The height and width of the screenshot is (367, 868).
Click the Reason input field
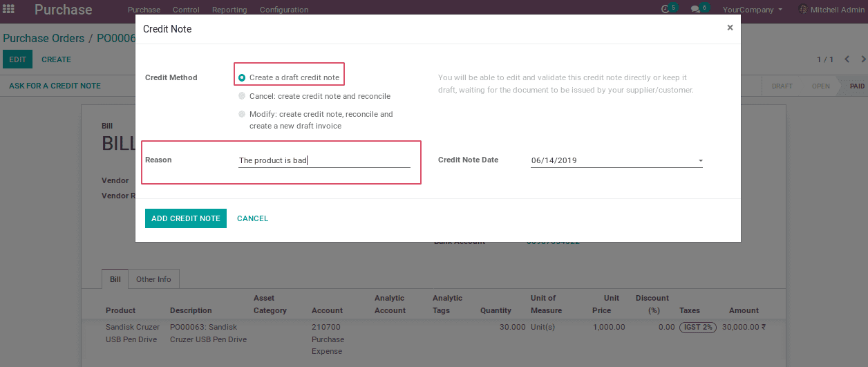click(324, 160)
